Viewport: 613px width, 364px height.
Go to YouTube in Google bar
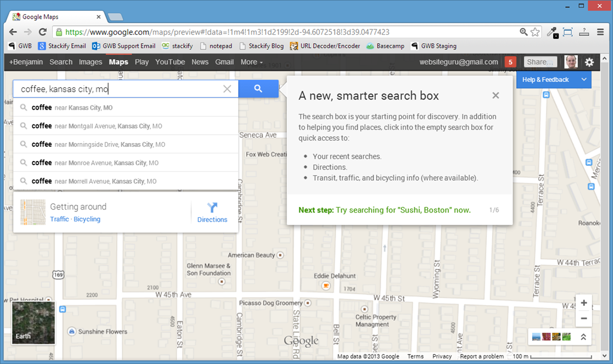point(170,62)
